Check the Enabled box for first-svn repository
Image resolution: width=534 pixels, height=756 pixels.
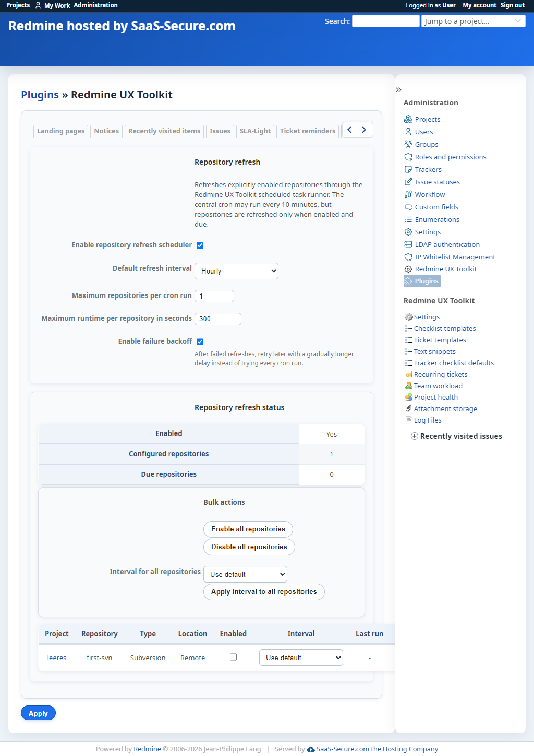[233, 657]
